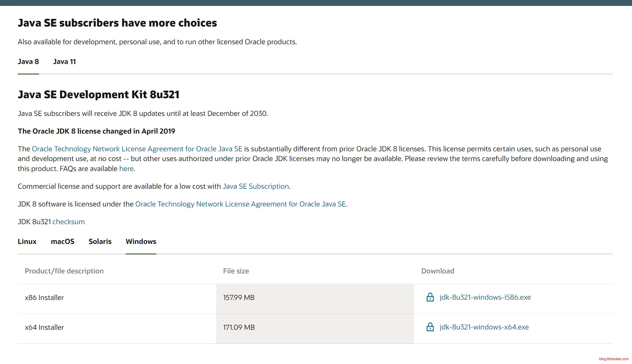The width and height of the screenshot is (632, 364).
Task: Download jdk-8u321-windows-i586.exe
Action: 485,297
